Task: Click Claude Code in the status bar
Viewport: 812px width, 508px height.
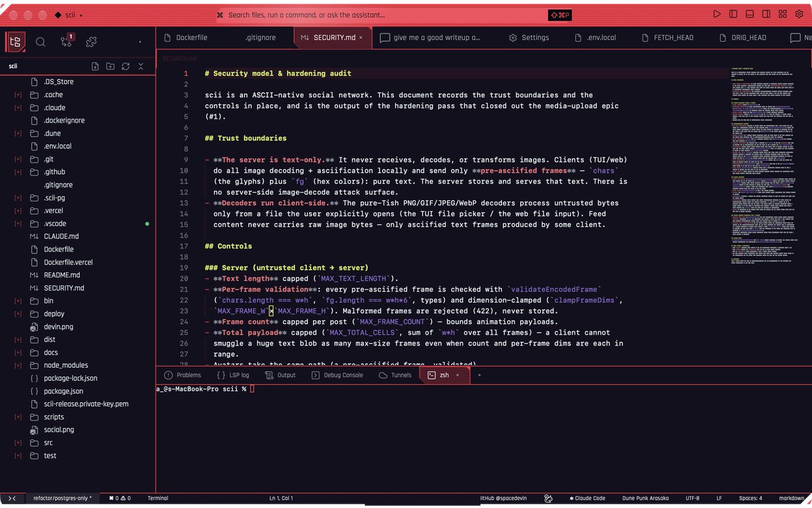Action: [587, 499]
